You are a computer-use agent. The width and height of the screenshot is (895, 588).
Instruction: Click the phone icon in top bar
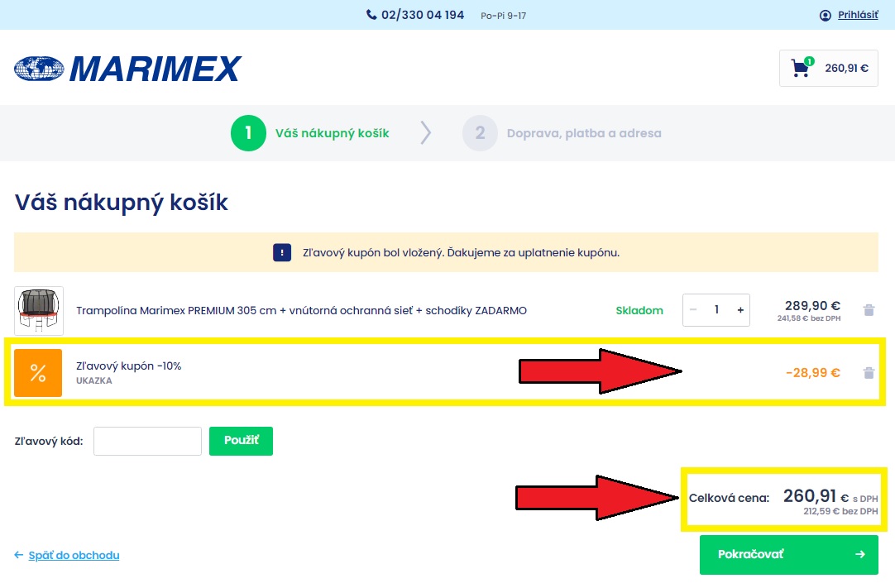point(371,15)
